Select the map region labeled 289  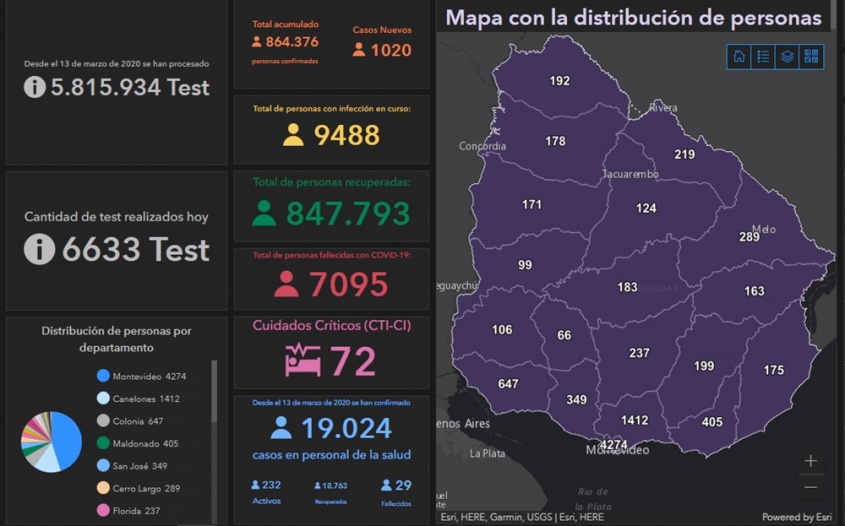[749, 237]
